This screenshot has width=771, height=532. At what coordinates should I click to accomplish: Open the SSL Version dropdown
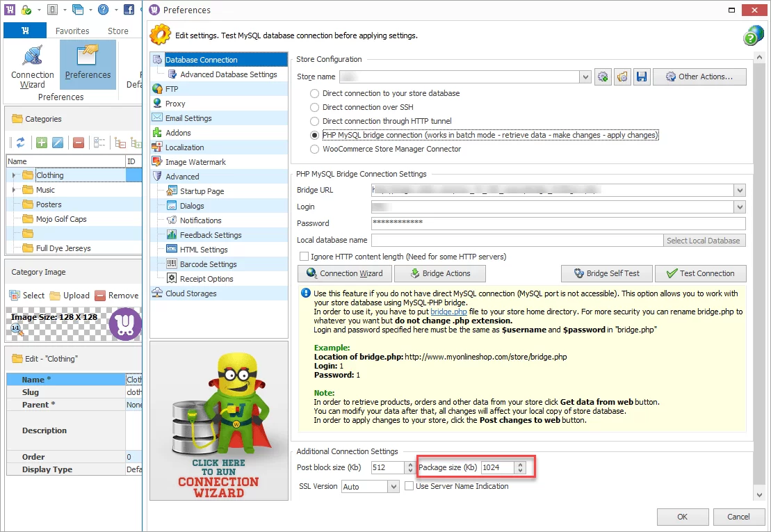click(x=394, y=487)
